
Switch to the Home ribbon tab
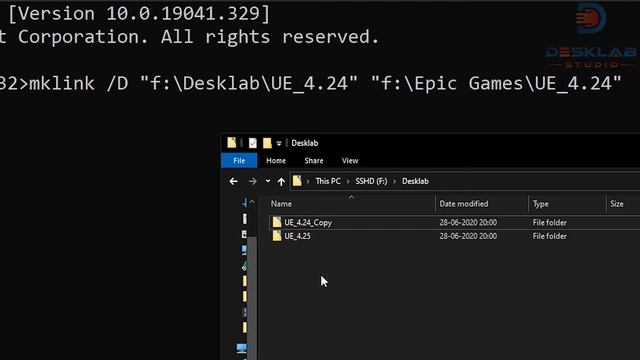[x=276, y=161]
